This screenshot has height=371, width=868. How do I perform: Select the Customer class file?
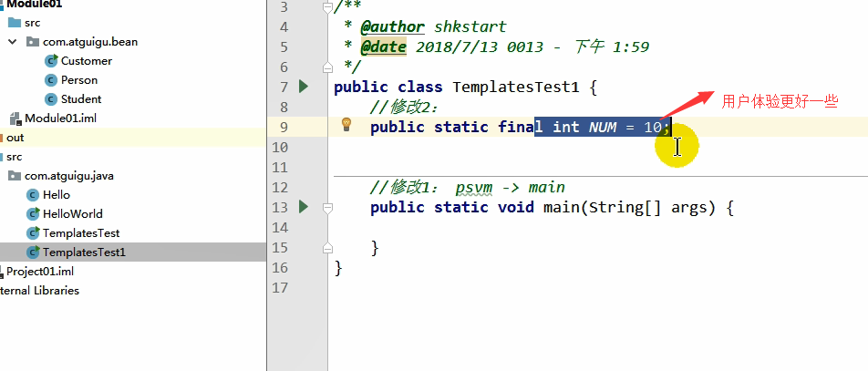click(87, 61)
